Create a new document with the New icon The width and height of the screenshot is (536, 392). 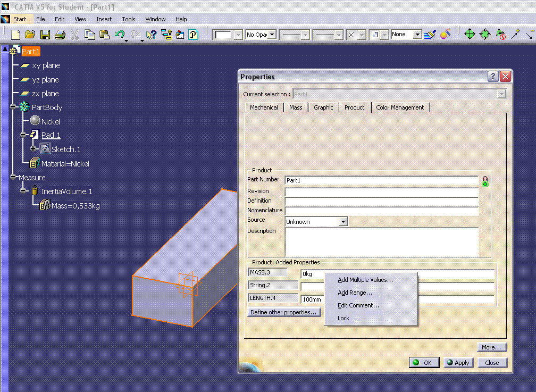coord(15,35)
